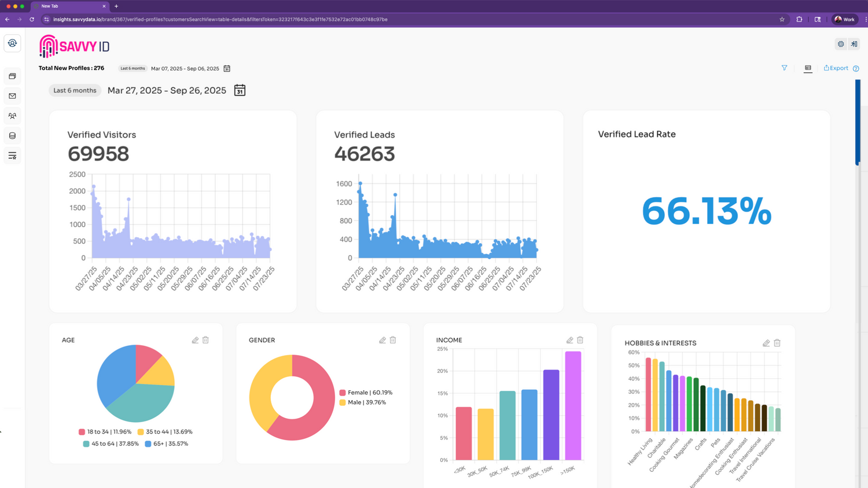Click the database icon in left sidebar
The width and height of the screenshot is (868, 488).
12,136
